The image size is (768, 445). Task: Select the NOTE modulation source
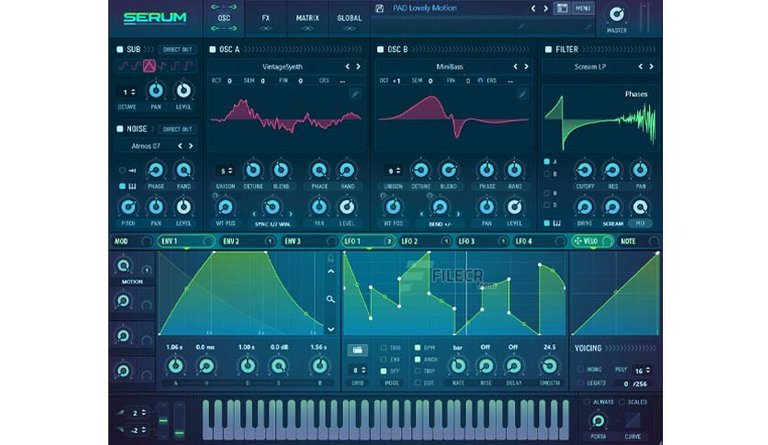[x=638, y=241]
